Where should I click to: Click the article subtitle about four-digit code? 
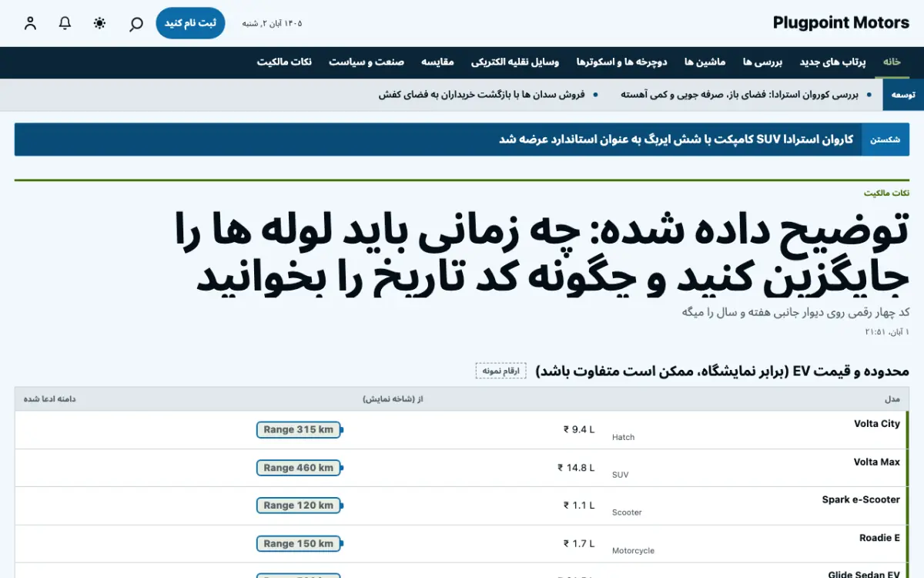click(x=795, y=312)
